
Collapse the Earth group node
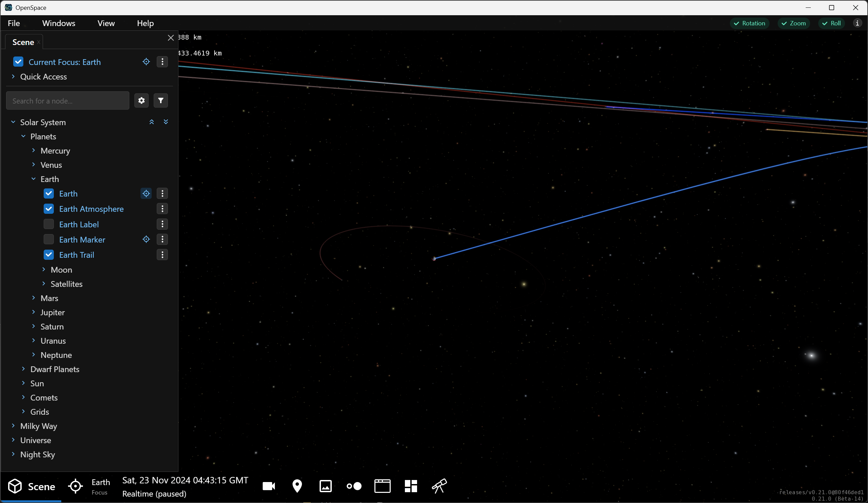[x=34, y=179]
